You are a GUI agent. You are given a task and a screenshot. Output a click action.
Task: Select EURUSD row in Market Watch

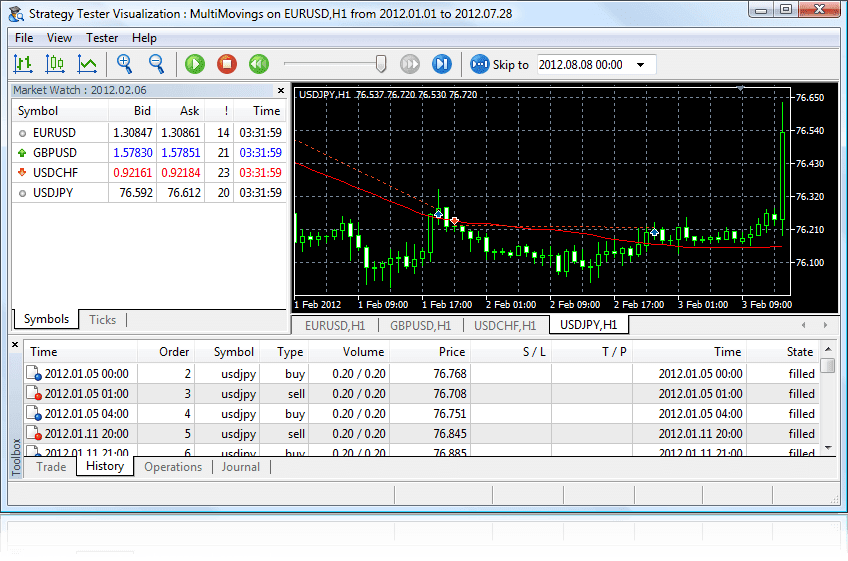click(149, 133)
